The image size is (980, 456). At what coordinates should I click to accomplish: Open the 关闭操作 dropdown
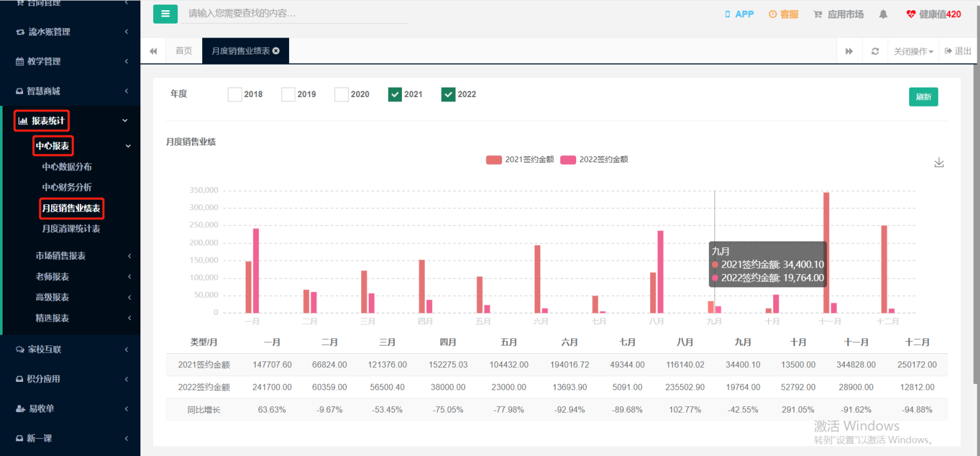pos(913,51)
